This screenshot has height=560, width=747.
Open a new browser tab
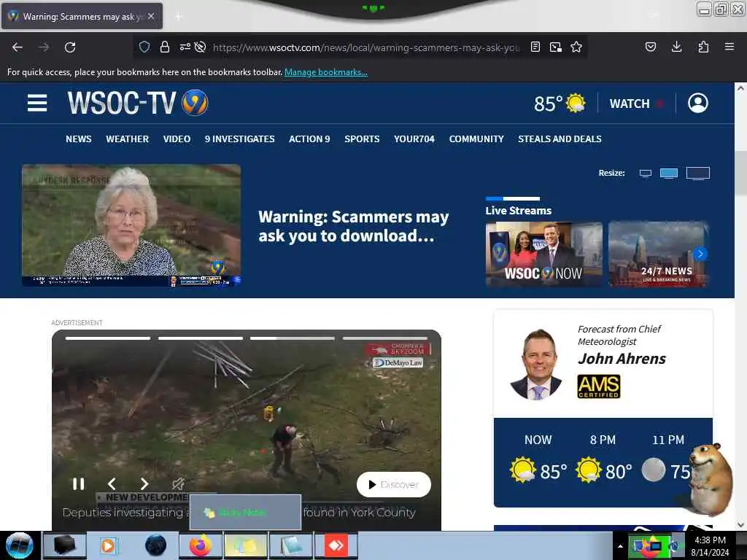179,17
